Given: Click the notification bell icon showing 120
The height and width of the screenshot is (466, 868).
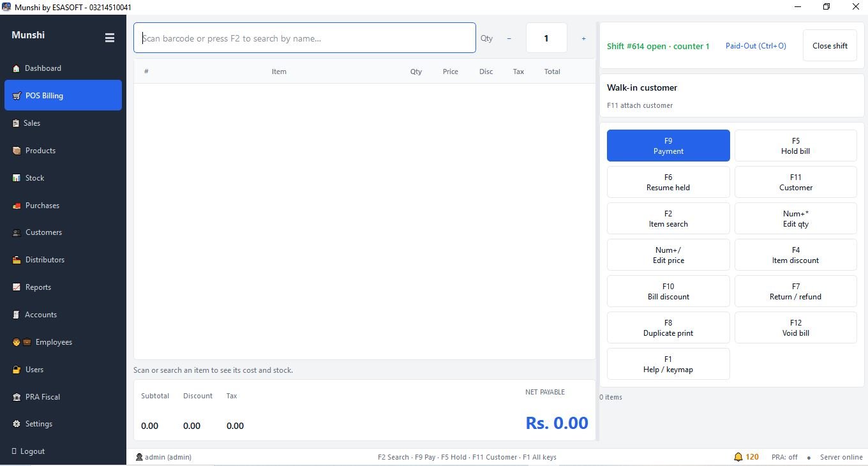Looking at the screenshot, I should [x=738, y=457].
